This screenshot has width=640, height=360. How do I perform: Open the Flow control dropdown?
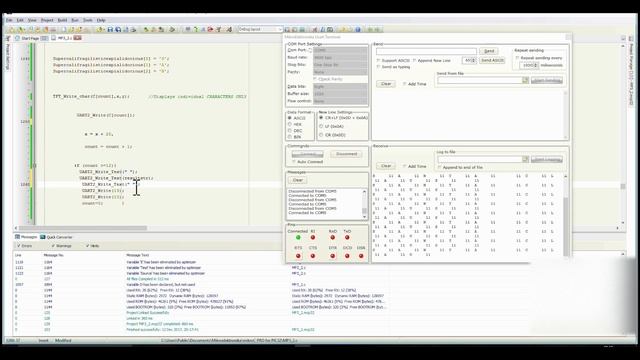[x=340, y=101]
